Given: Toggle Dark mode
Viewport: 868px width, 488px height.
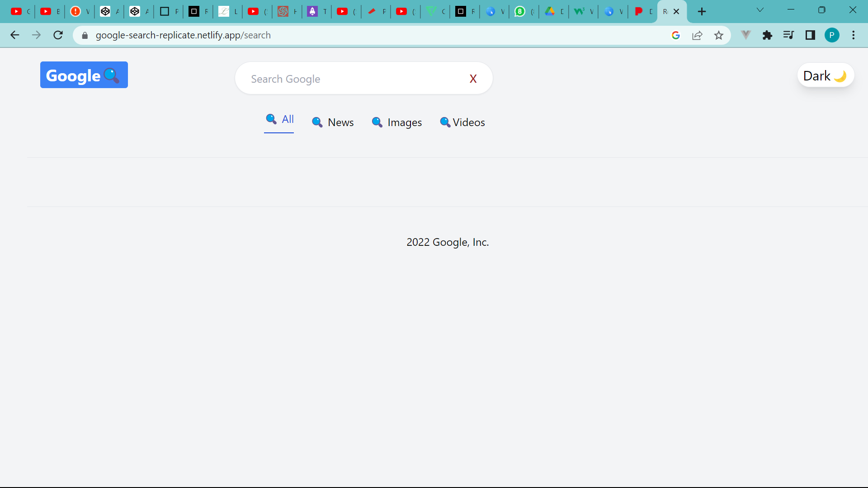Looking at the screenshot, I should pyautogui.click(x=825, y=75).
